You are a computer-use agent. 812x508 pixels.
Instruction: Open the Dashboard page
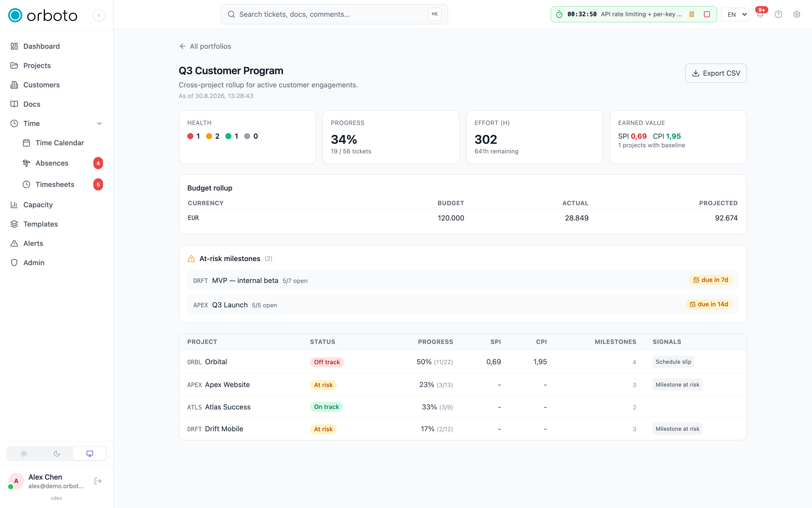coord(56,46)
